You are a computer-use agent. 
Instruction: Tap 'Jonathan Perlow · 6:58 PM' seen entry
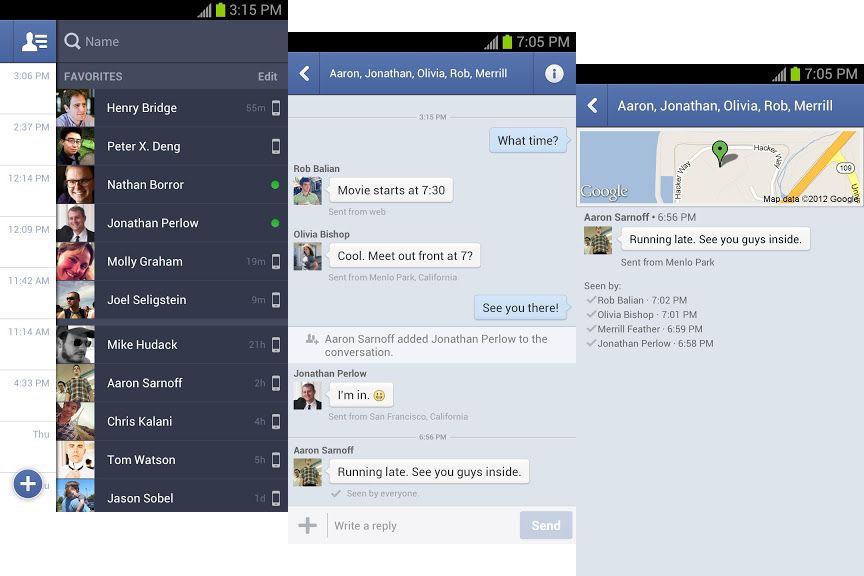click(650, 343)
